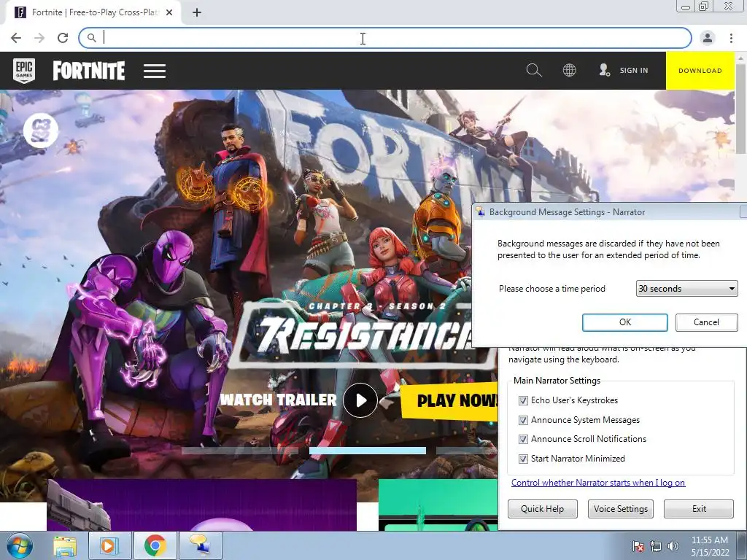Open Action Center flag tray icon
The width and height of the screenshot is (747, 560).
(x=638, y=547)
